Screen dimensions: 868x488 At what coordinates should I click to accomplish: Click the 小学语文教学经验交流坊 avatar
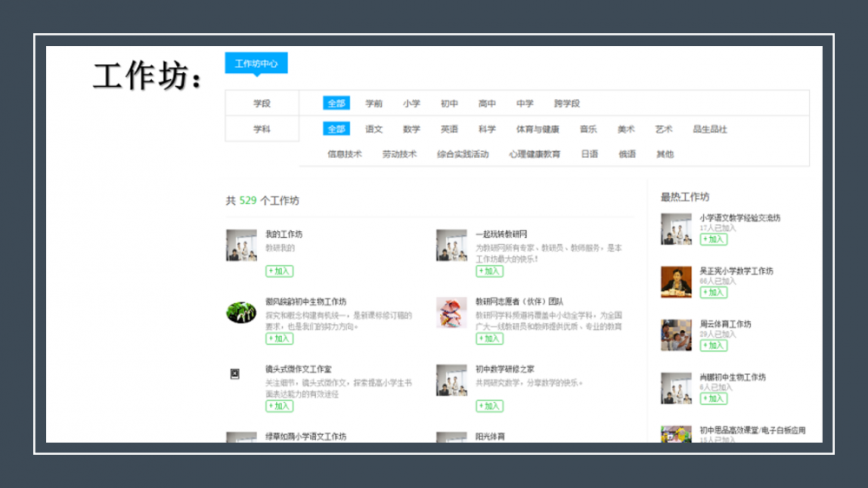[x=676, y=228]
